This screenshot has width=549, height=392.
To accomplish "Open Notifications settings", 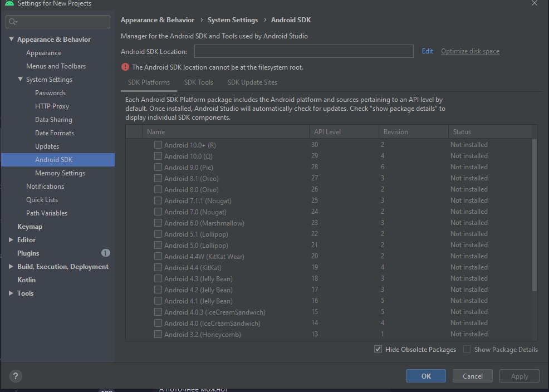I will [x=45, y=186].
